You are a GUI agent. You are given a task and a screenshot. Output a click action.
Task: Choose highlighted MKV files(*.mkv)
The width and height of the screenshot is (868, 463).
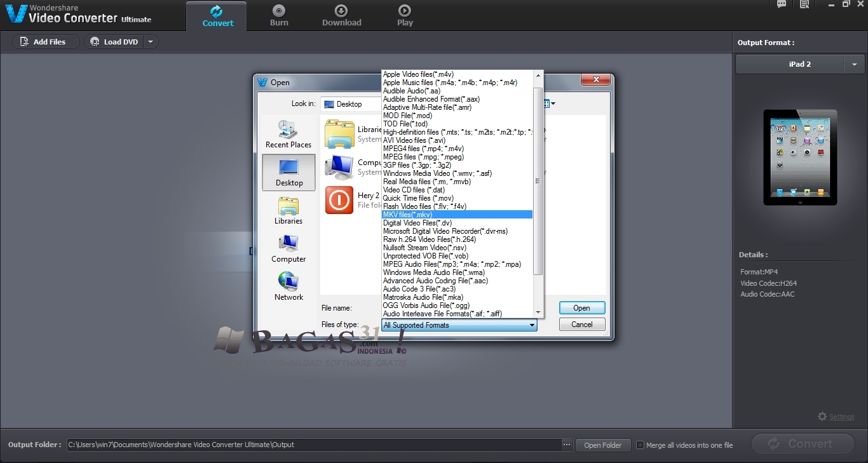pyautogui.click(x=457, y=215)
